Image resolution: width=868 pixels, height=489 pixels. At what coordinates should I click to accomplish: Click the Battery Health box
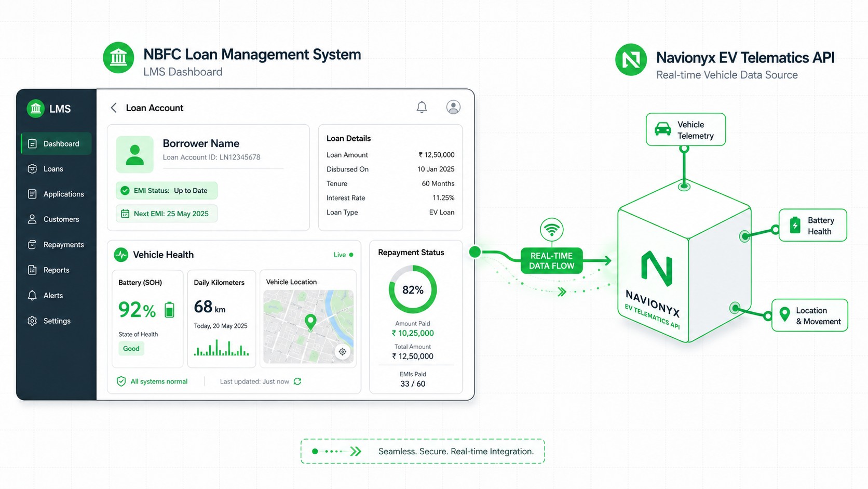click(x=813, y=225)
